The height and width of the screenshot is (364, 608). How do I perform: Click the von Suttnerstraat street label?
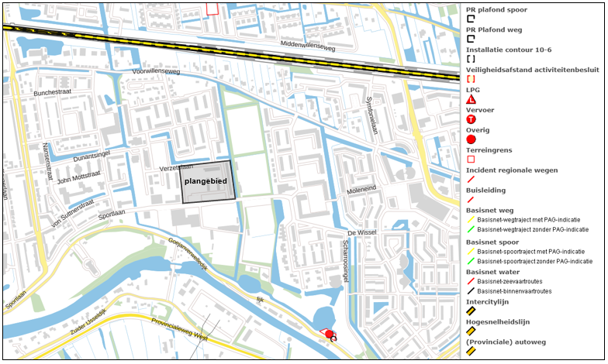coord(73,214)
